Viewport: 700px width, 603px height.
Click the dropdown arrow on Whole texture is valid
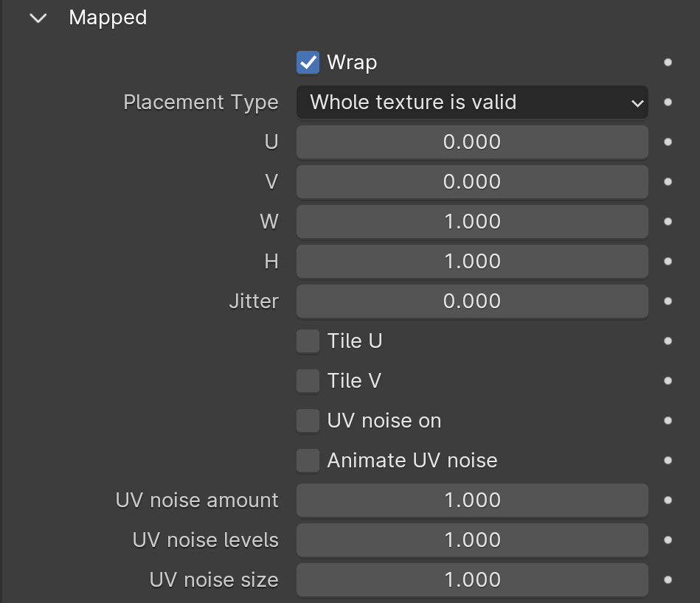[x=637, y=103]
